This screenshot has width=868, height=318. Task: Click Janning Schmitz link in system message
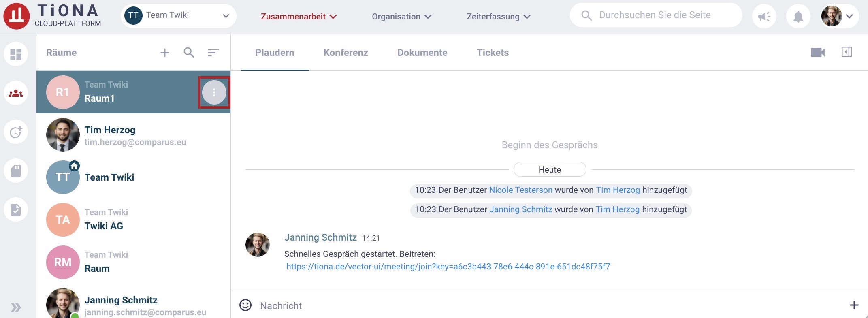click(520, 209)
